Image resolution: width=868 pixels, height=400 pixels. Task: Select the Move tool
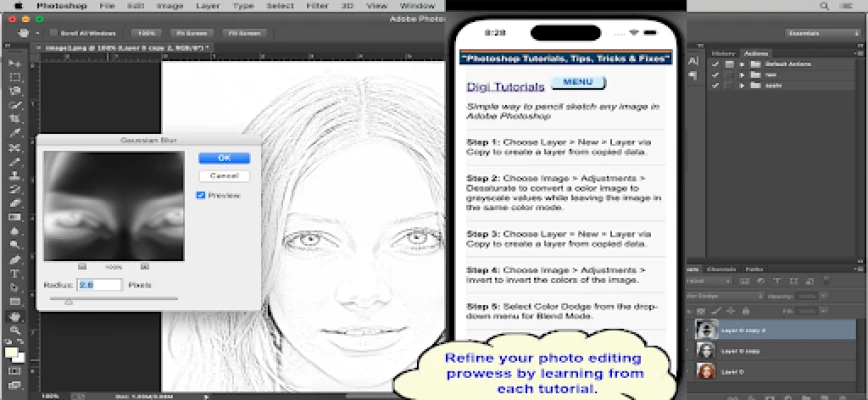click(15, 62)
